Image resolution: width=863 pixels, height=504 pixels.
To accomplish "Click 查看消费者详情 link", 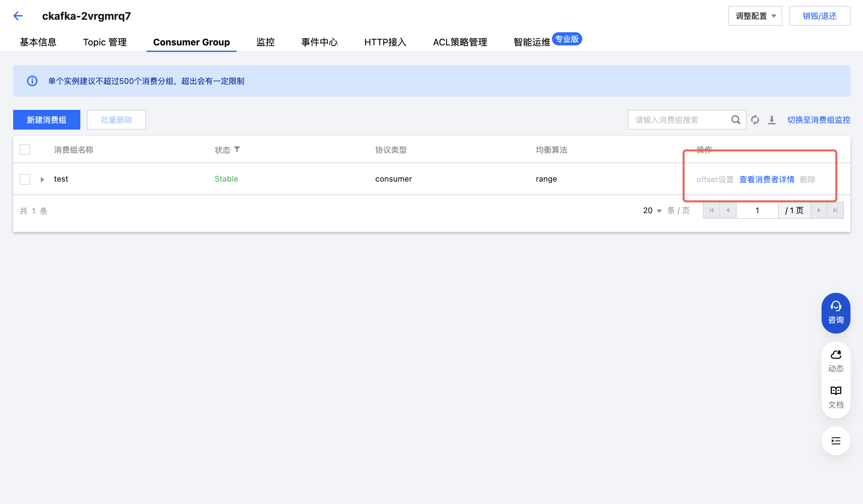I will click(x=767, y=179).
